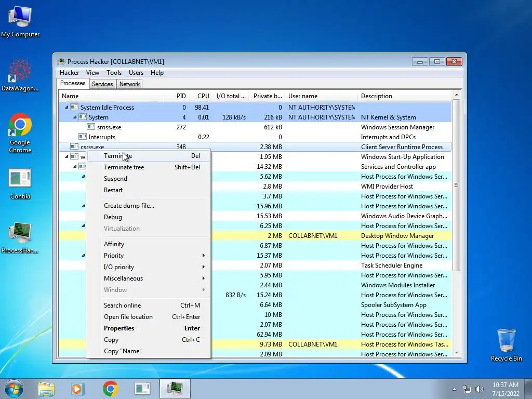Open the Priority submenu

[x=148, y=256]
